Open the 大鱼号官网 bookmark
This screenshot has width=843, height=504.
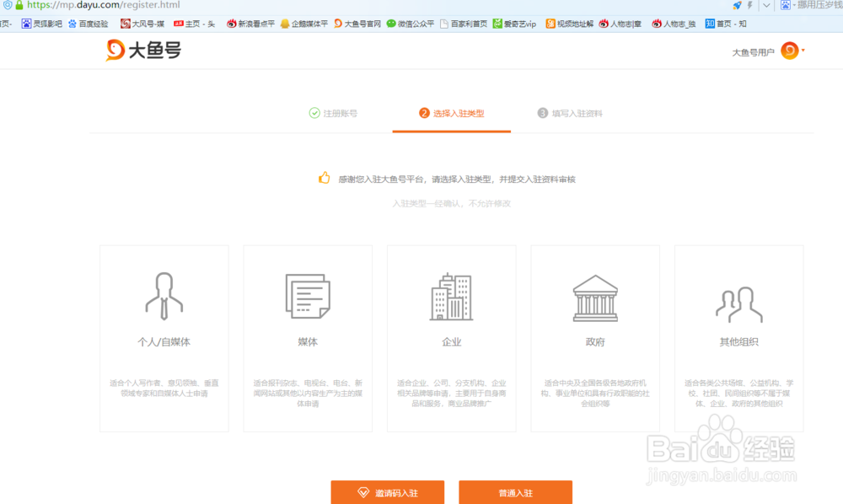pyautogui.click(x=357, y=24)
